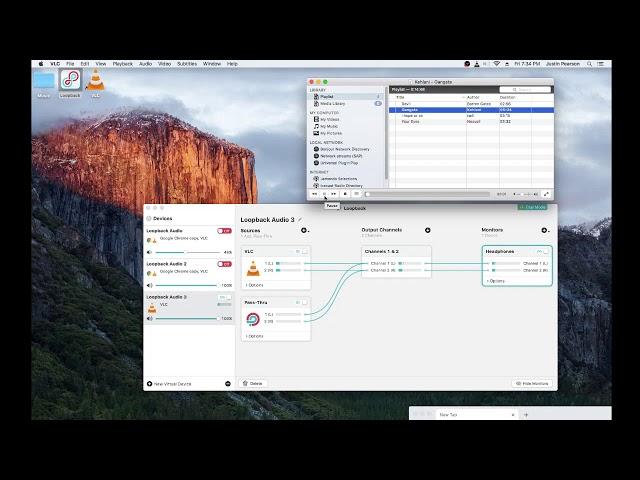Open the Loopback desktop icon
The width and height of the screenshot is (640, 480).
(x=70, y=80)
